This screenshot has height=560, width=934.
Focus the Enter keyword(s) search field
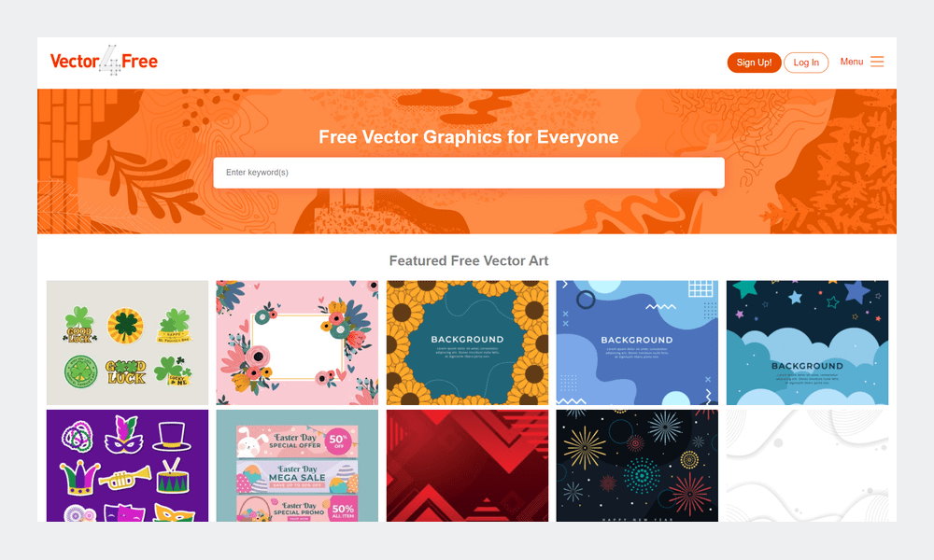[x=469, y=173]
